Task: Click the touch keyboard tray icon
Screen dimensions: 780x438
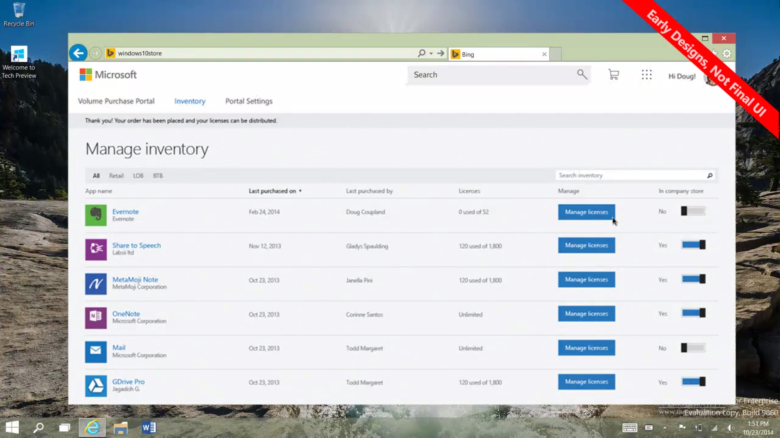Action: point(629,428)
